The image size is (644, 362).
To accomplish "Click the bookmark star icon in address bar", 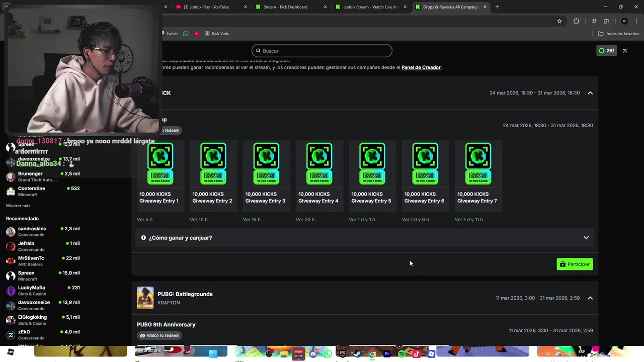I will click(x=559, y=21).
